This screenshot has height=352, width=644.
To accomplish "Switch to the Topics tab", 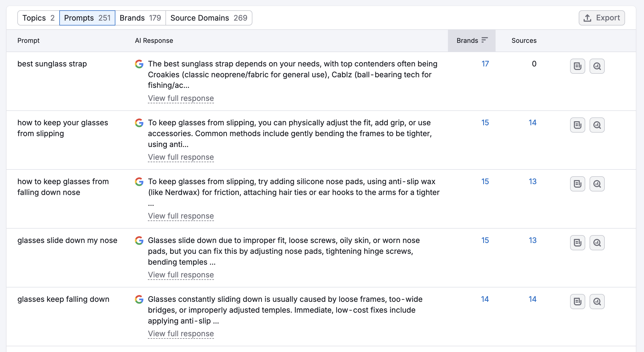I will click(x=38, y=18).
